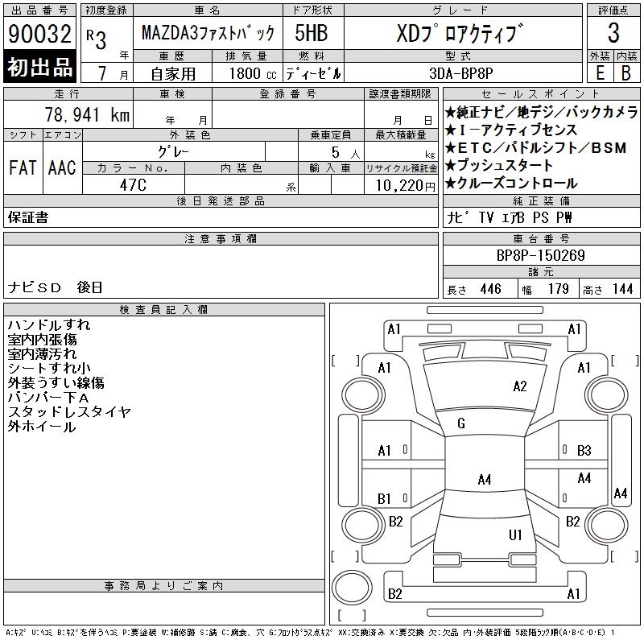The height and width of the screenshot is (644, 644).
Task: Select the car name "MAZDA3ファストバック"
Action: point(208,33)
